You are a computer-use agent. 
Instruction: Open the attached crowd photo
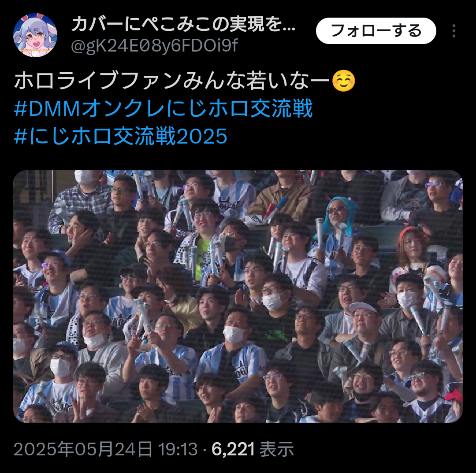[238, 296]
